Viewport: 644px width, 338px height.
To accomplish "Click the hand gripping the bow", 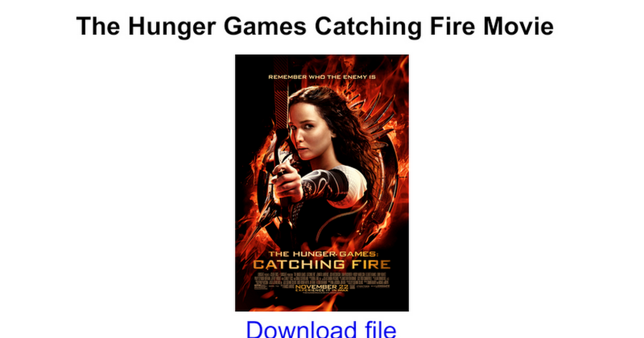I will tap(285, 178).
